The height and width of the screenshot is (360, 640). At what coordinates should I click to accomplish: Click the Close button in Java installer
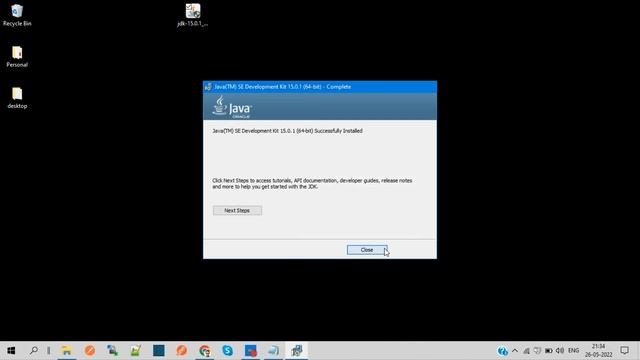(x=367, y=250)
